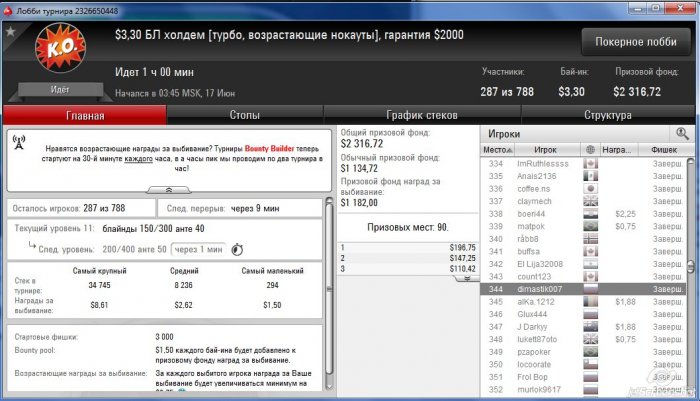Click the PokerStars icon in title bar

click(8, 11)
